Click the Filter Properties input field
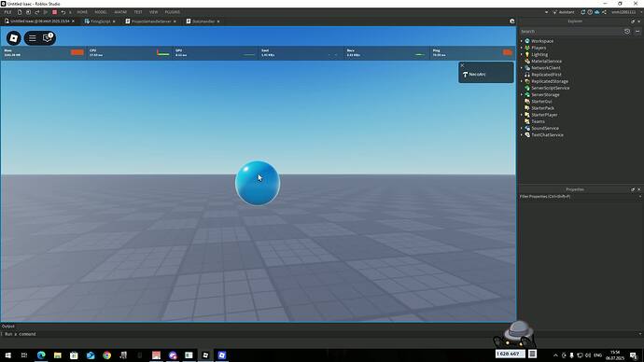 (579, 197)
